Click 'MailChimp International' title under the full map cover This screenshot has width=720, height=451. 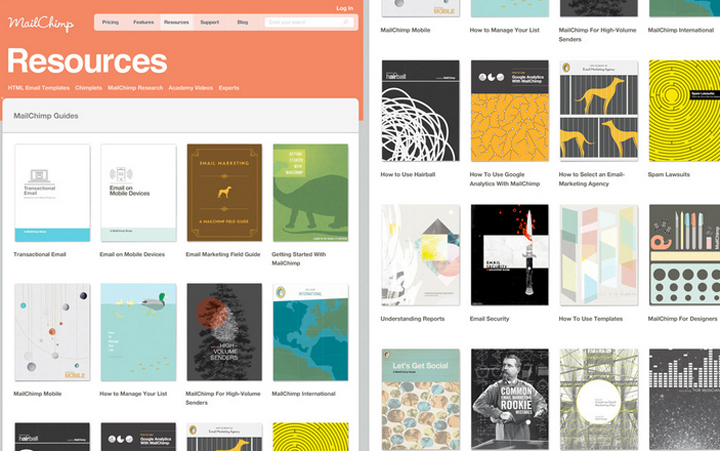[304, 394]
